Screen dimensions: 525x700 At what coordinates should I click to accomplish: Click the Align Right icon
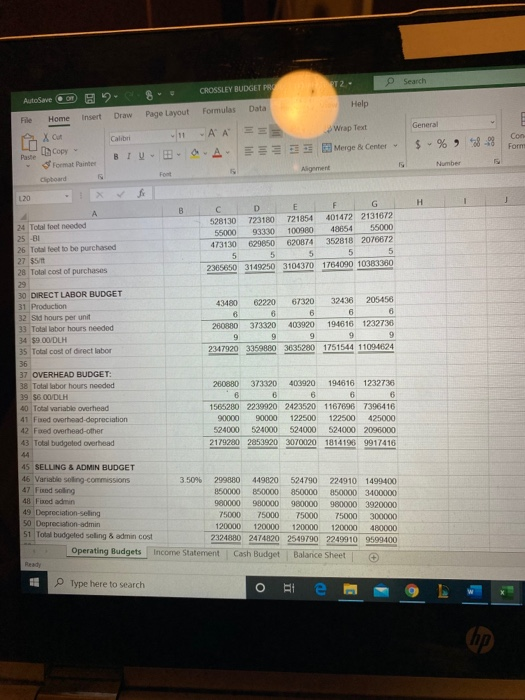click(x=277, y=150)
